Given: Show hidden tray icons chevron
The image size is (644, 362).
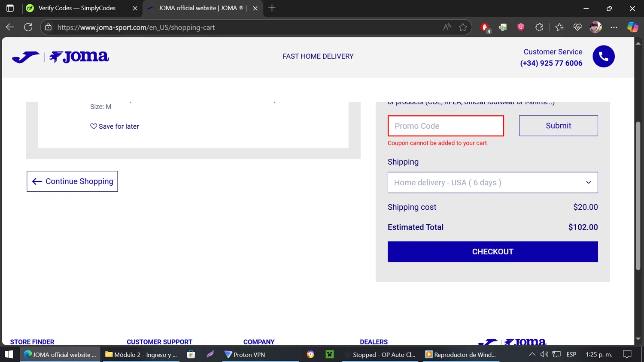Looking at the screenshot, I should [x=532, y=354].
